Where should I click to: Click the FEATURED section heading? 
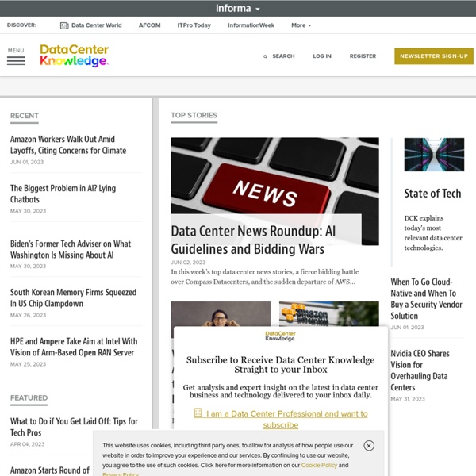coord(29,398)
